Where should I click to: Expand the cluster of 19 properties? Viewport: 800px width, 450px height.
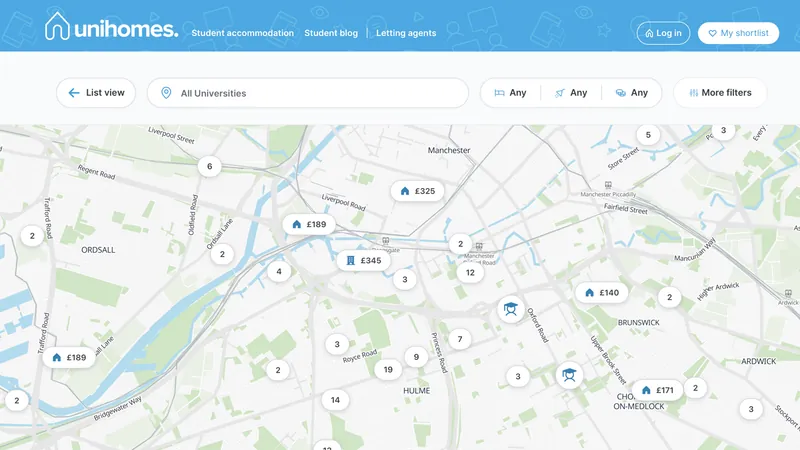pos(388,369)
